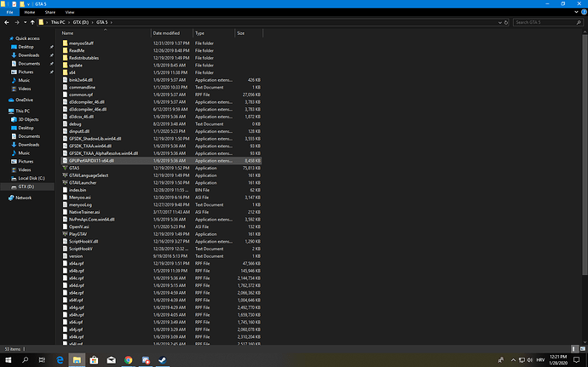
Task: Open the recent locations dropdown arrow
Action: point(25,22)
